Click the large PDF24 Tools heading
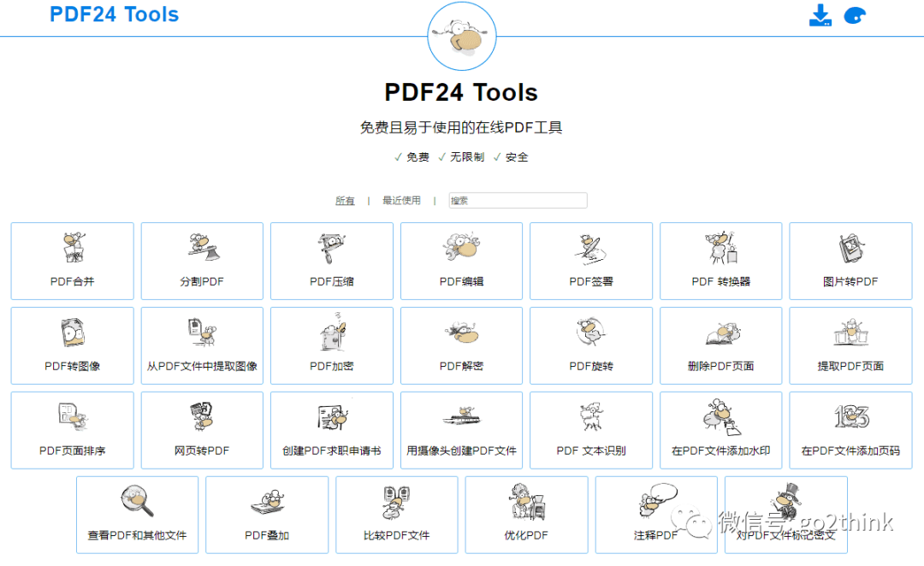924x566 pixels. 461,92
